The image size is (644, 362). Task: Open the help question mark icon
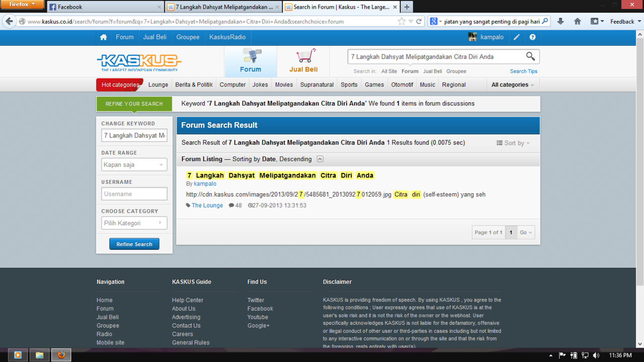532,37
